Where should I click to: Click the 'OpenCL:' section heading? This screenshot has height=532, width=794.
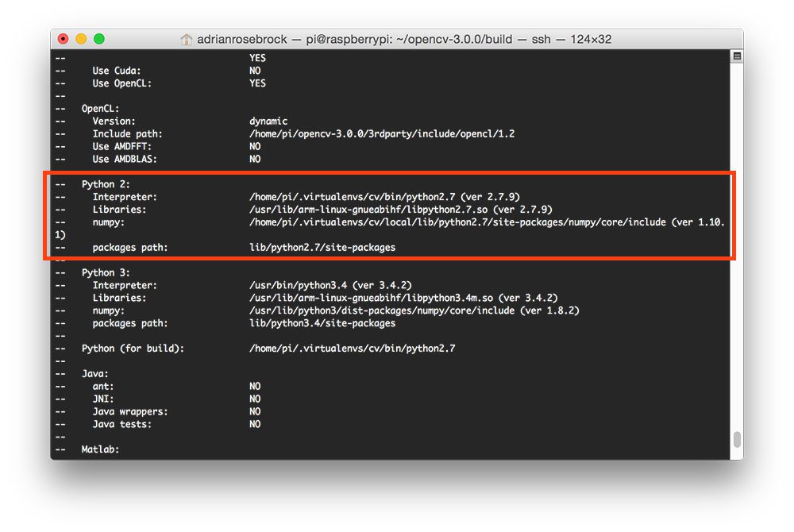coord(100,108)
